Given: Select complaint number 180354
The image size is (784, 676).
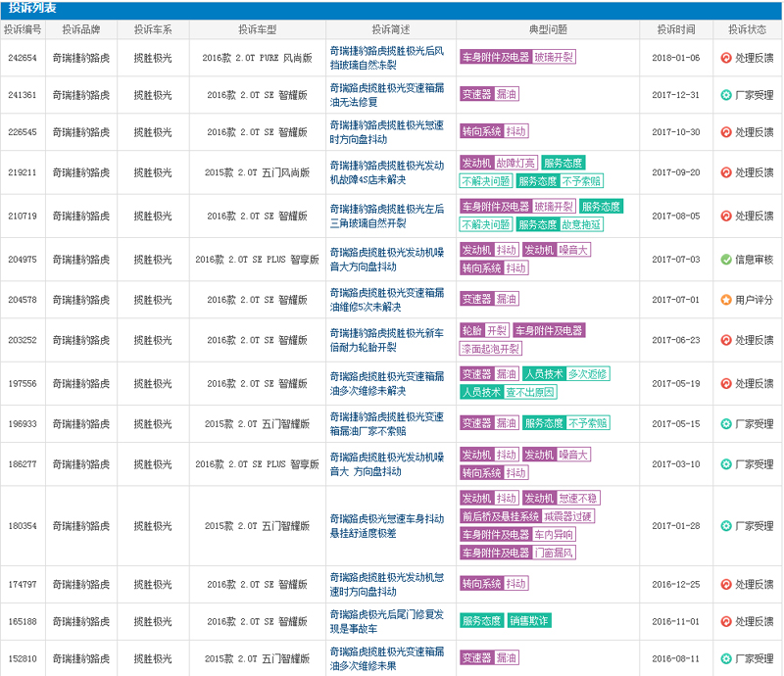Looking at the screenshot, I should (x=23, y=526).
